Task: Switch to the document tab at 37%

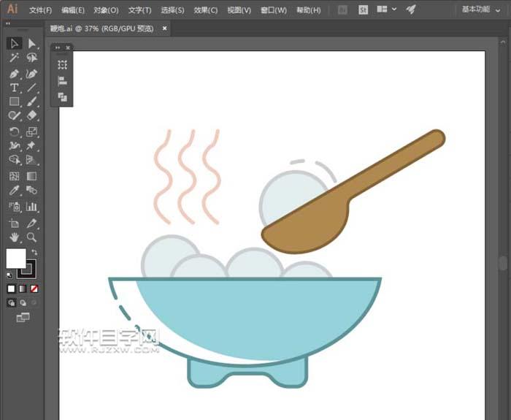Action: click(x=101, y=28)
